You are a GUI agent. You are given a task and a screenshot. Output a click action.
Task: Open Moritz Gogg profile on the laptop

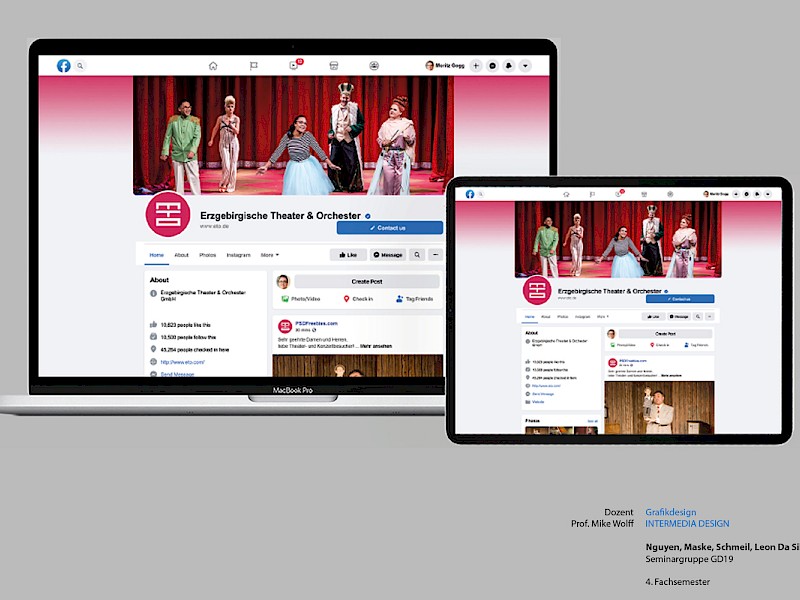pyautogui.click(x=445, y=65)
